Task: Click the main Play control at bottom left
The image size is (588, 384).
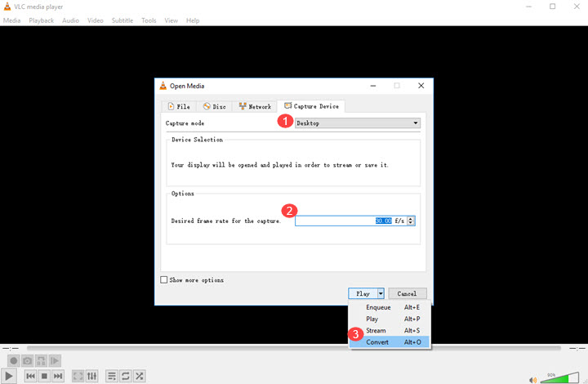Action: coord(9,376)
